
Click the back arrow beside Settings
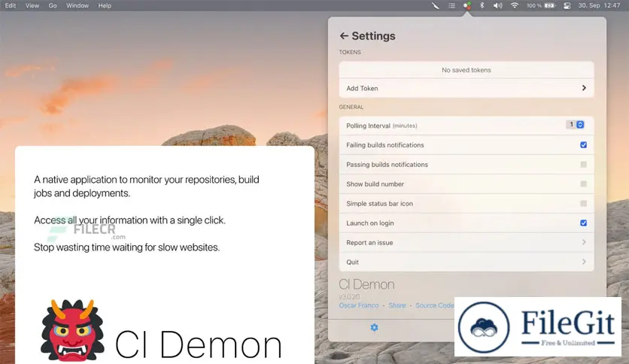(344, 35)
